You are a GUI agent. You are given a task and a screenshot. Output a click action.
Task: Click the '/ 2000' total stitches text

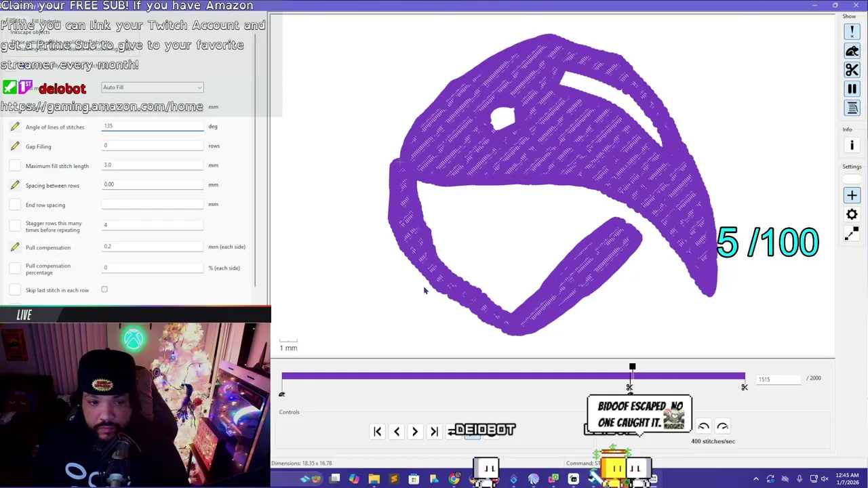[813, 378]
